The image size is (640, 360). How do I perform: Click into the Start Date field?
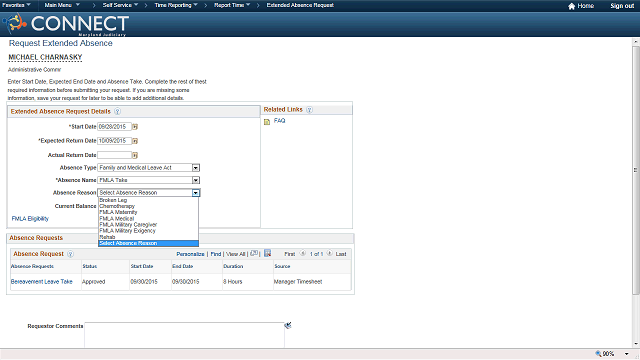114,127
